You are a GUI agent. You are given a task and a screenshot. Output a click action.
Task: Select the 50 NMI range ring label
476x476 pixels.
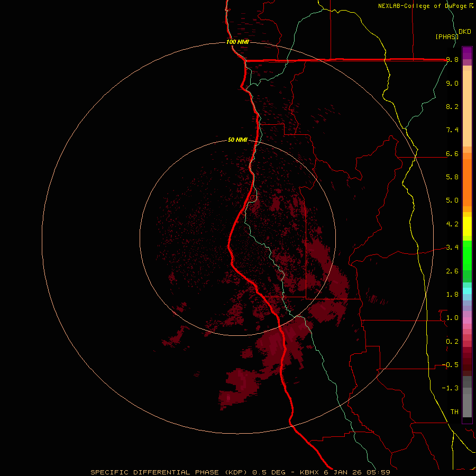237,140
